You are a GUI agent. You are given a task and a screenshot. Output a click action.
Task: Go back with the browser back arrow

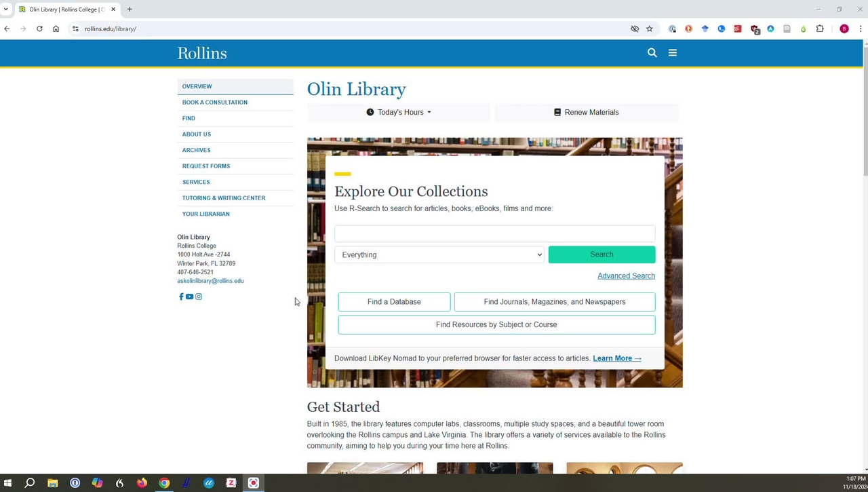coord(7,29)
